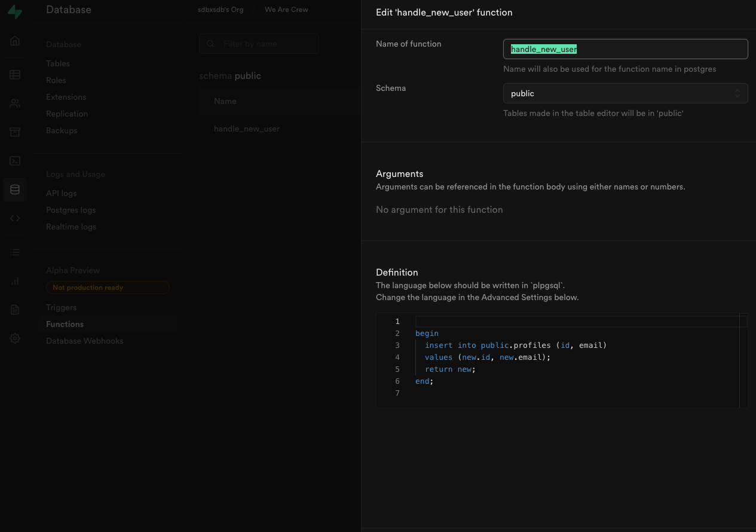This screenshot has width=756, height=532.
Task: Open the Table editor icon
Action: pos(15,75)
